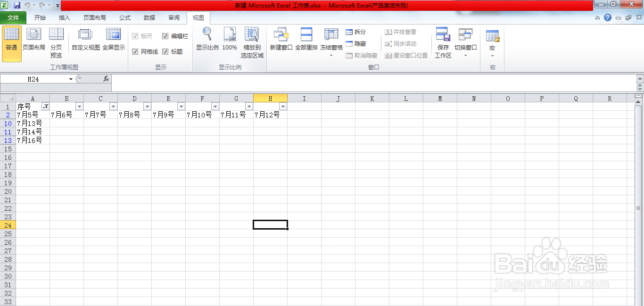Click the Name Box showing H24

pyautogui.click(x=34, y=79)
